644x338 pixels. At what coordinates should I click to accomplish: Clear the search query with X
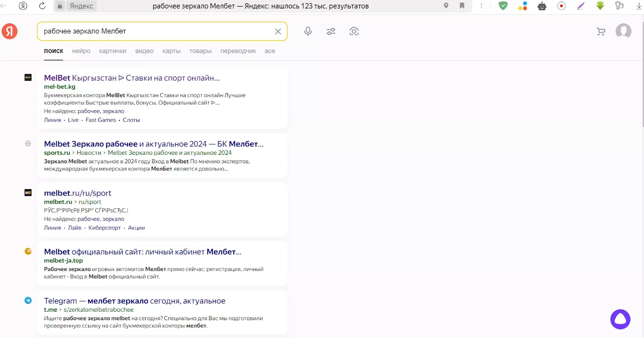pyautogui.click(x=278, y=31)
